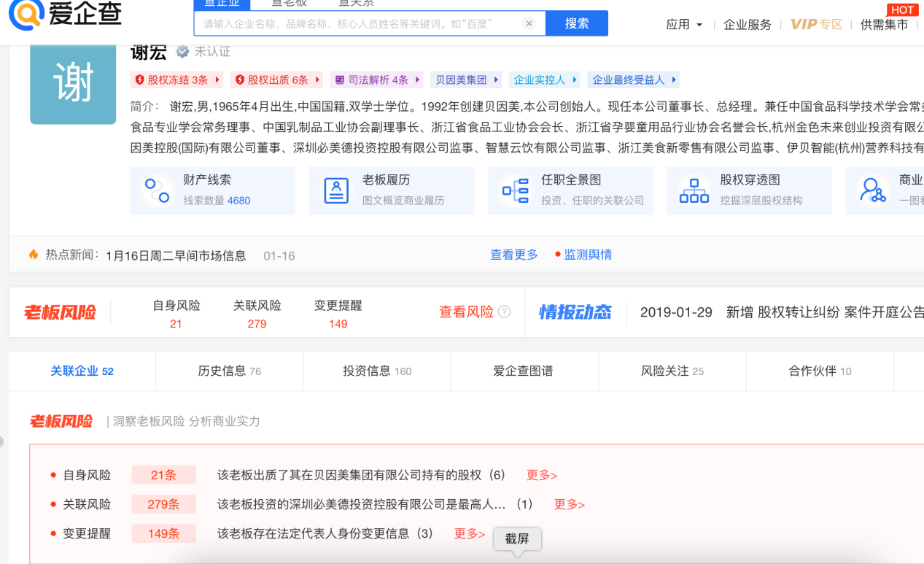Switch to 投资信息 160 tab
Screen dimensions: 924x564
377,371
